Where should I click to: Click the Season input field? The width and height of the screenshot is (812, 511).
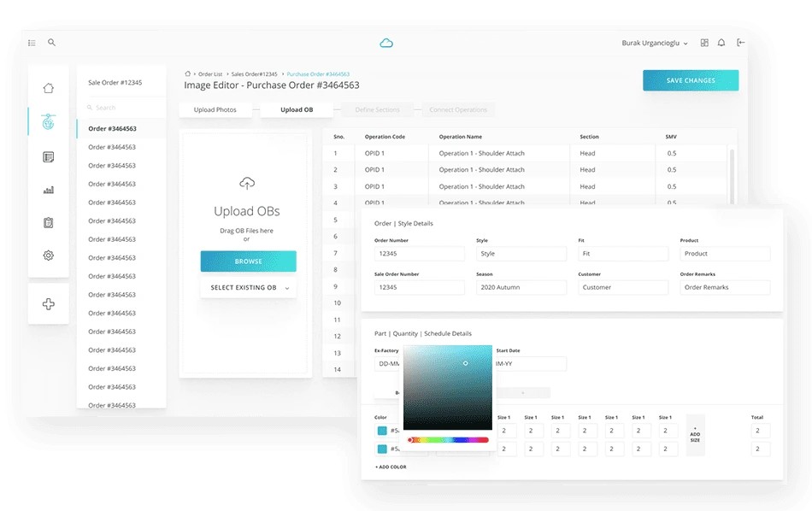tap(521, 287)
